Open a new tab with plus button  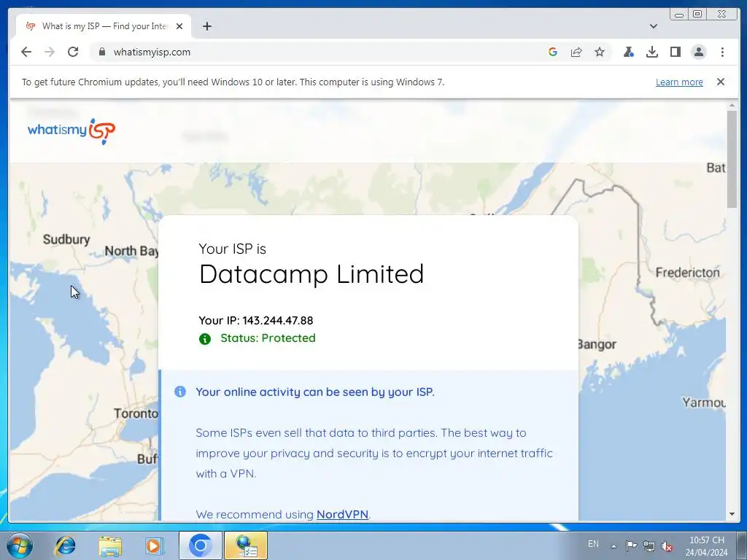point(206,26)
